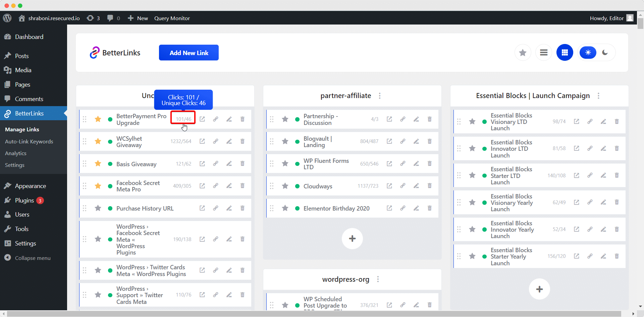Enable dark mode with moon icon
Image resolution: width=644 pixels, height=317 pixels.
[605, 53]
